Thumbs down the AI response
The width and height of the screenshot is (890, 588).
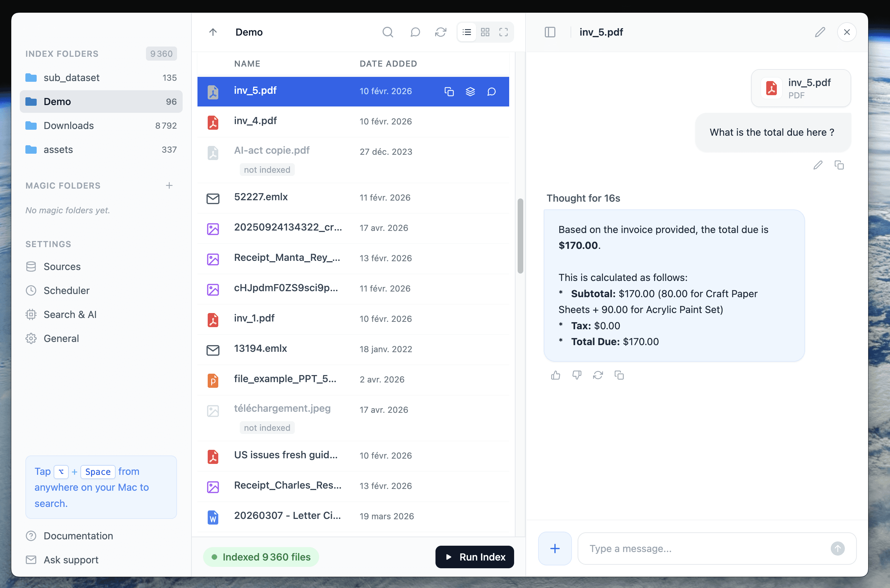point(577,375)
